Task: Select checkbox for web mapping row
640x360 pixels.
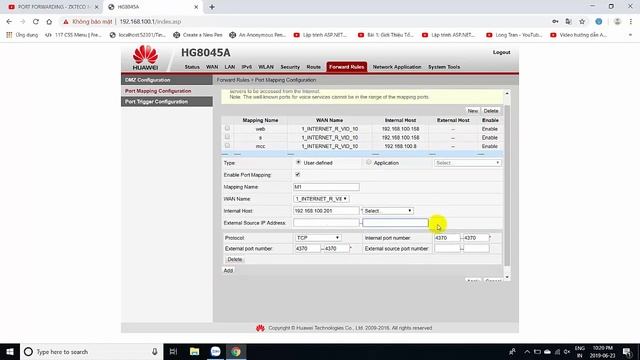Action: (x=227, y=128)
